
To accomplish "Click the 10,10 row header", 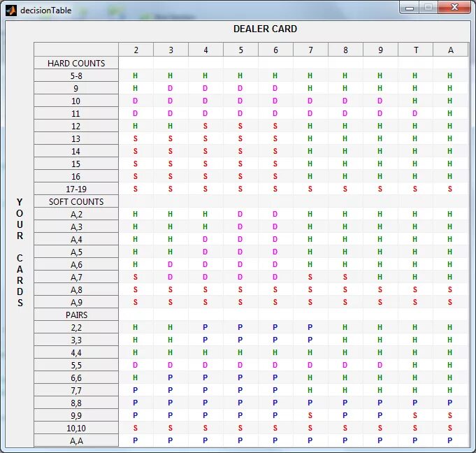I will [76, 429].
